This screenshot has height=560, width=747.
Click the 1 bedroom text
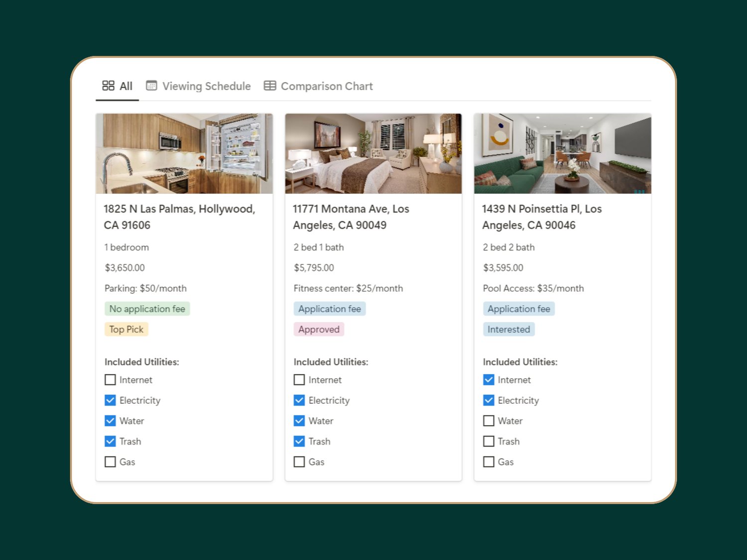tap(126, 247)
